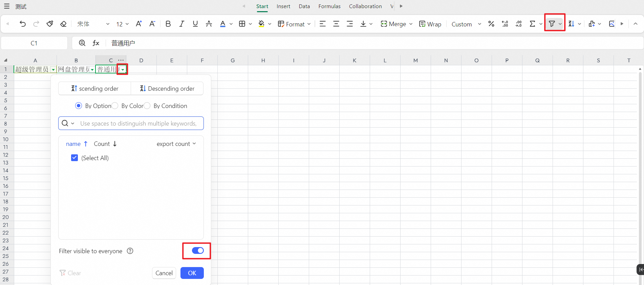Toggle italic formatting
Screen dimensions: 644x285
(x=182, y=24)
